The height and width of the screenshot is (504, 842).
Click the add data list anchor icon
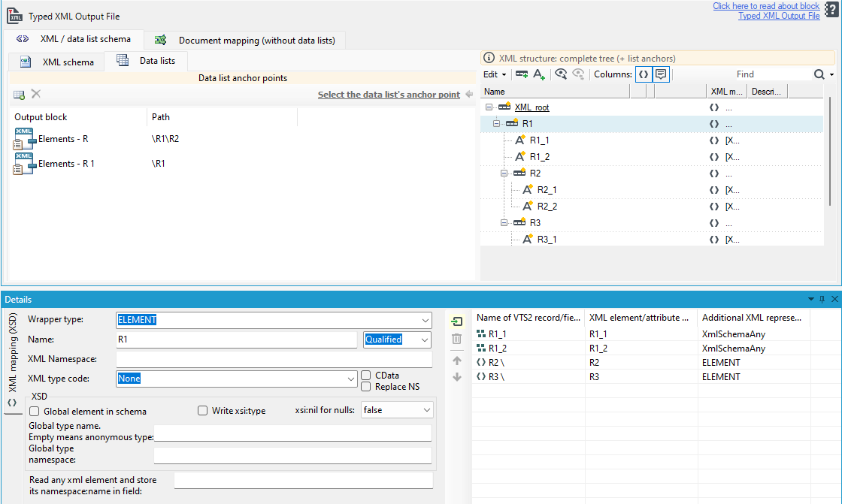(19, 95)
